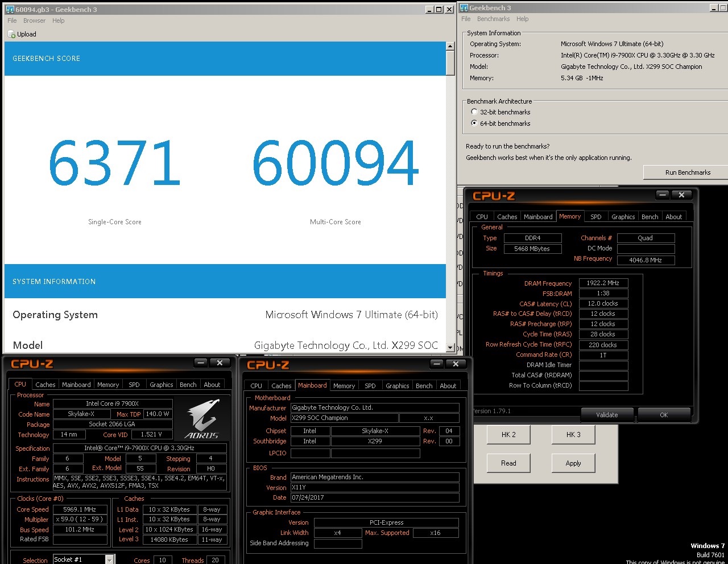Open File menu in right Geekbench 3 window
Image resolution: width=728 pixels, height=564 pixels.
pyautogui.click(x=466, y=19)
